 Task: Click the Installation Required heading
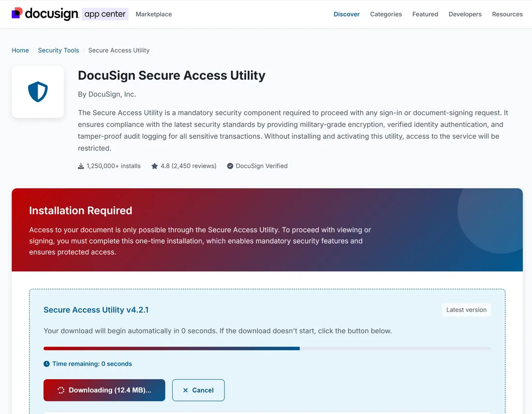pos(80,211)
